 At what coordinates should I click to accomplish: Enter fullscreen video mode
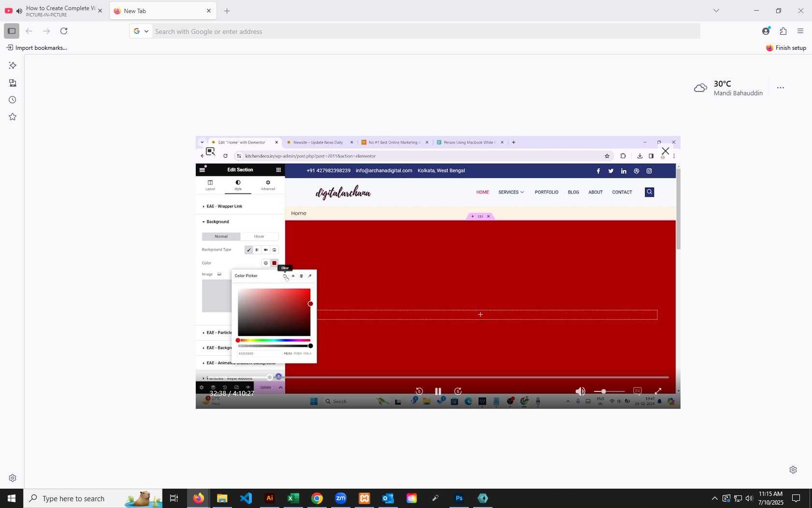pos(658,391)
